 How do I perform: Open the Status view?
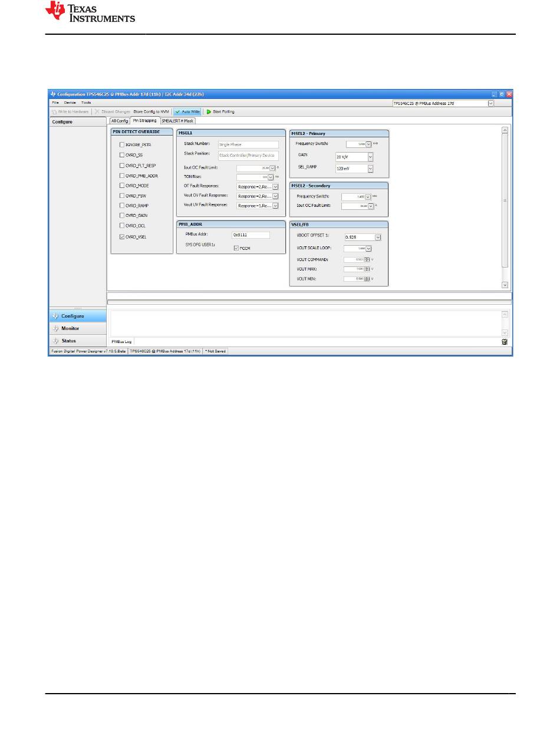(x=78, y=341)
